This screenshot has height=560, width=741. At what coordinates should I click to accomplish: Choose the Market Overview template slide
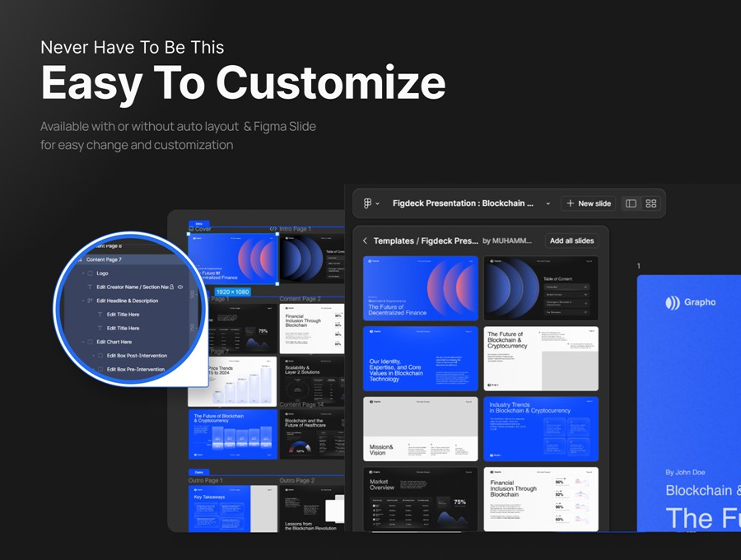pos(420,499)
